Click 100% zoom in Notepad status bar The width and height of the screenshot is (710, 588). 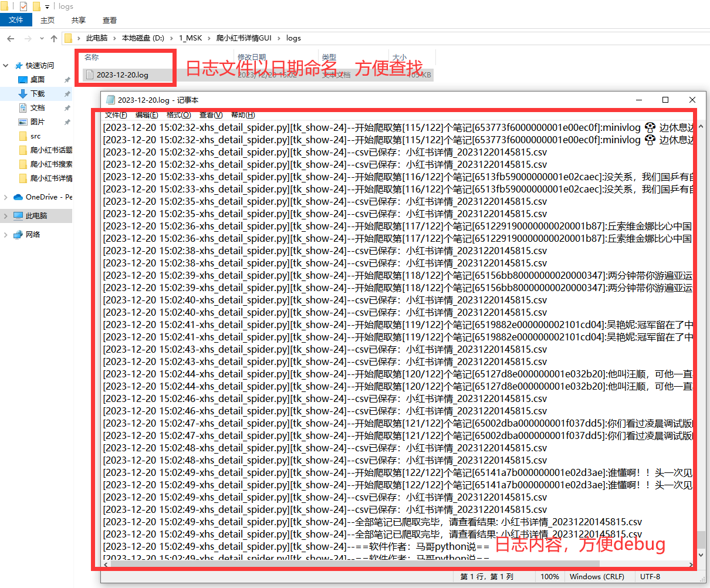pyautogui.click(x=550, y=577)
